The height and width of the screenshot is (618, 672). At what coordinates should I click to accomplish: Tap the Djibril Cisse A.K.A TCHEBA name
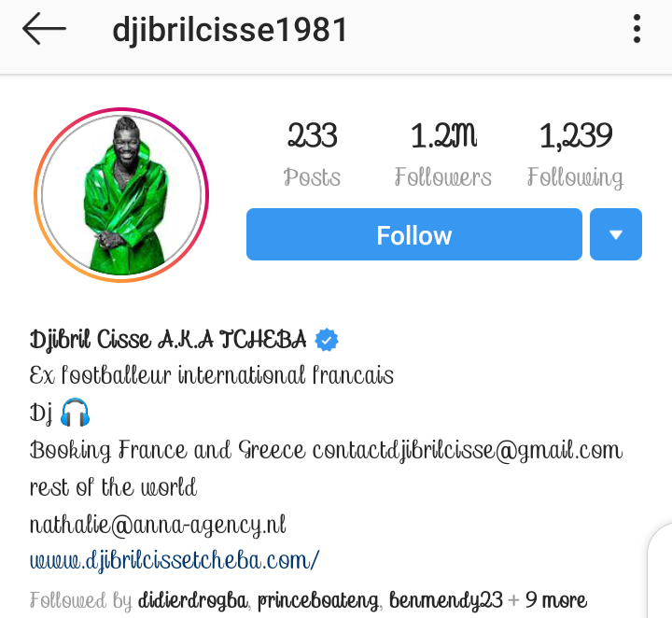click(168, 340)
